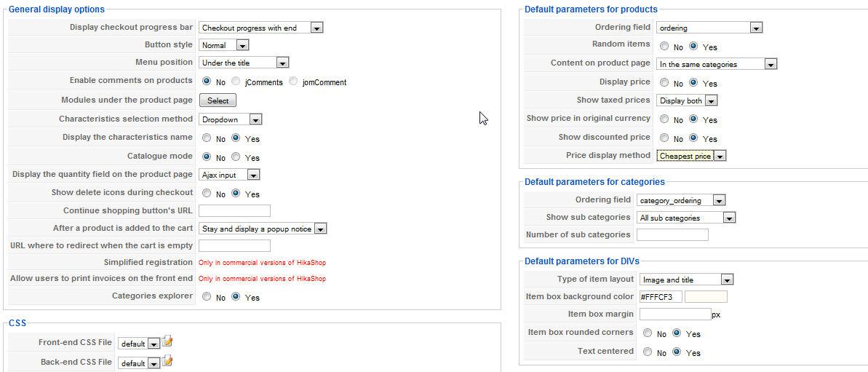Choose No for Item box rounded corners
Image resolution: width=868 pixels, height=372 pixels.
click(x=647, y=333)
